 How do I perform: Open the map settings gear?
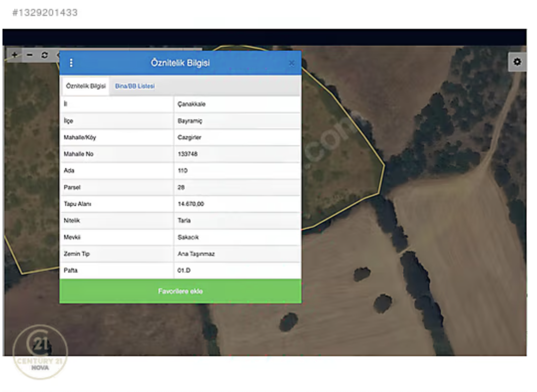click(517, 62)
